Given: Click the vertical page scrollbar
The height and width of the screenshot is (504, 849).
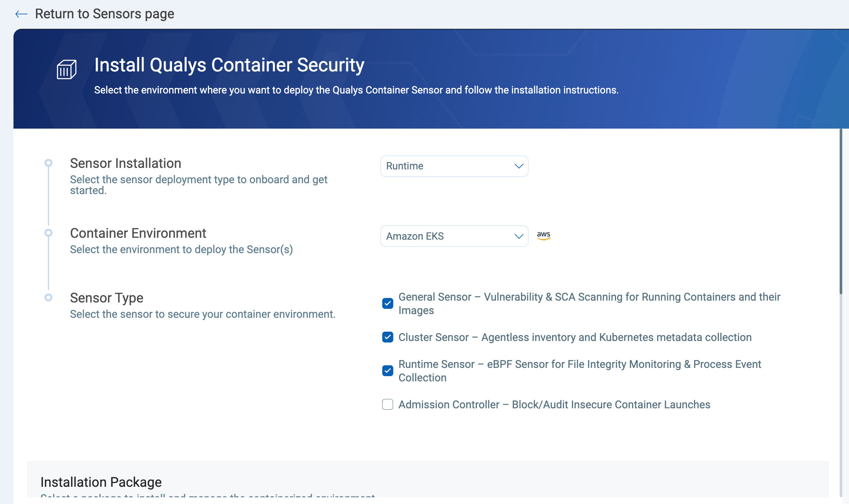Looking at the screenshot, I should (x=841, y=211).
